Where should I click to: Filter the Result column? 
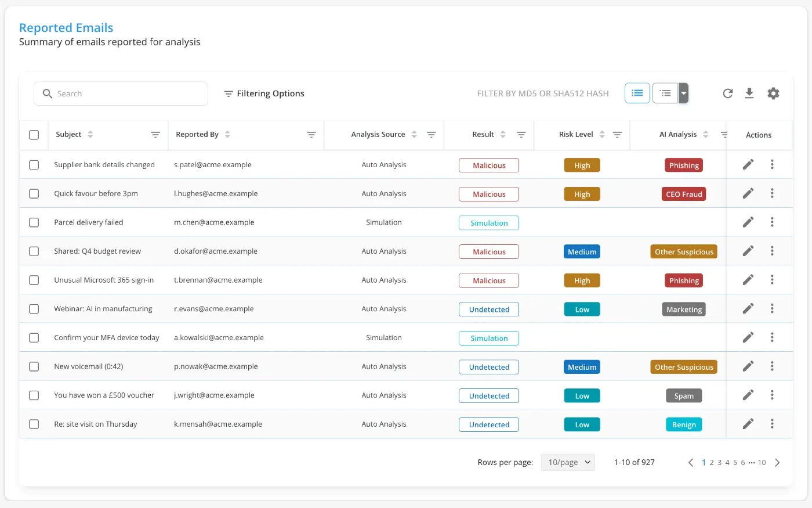tap(521, 135)
